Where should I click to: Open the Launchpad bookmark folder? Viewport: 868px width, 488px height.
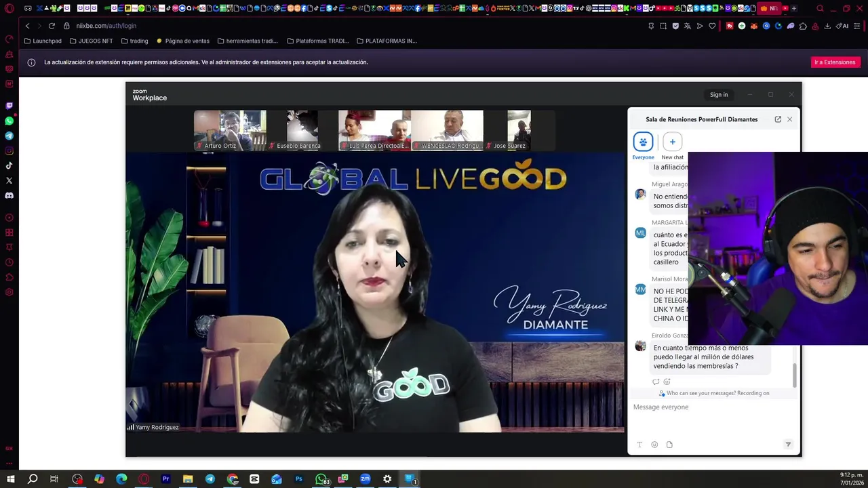click(43, 41)
